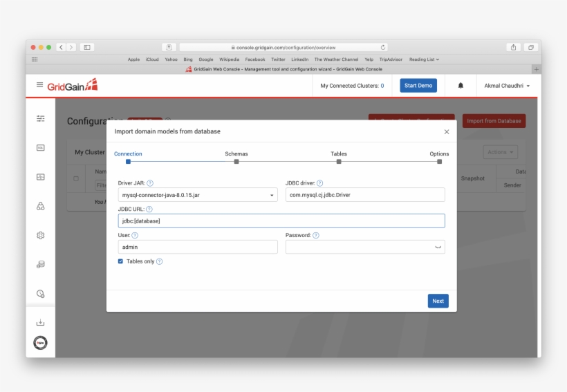Viewport: 567px width, 392px height.
Task: Expand Reading List bookmarks folder
Action: tap(424, 59)
